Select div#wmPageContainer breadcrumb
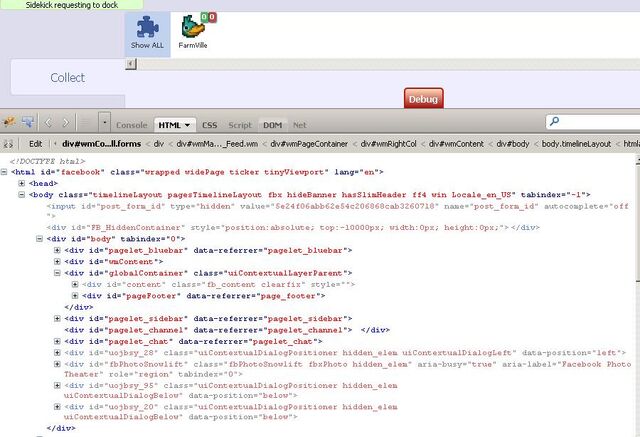This screenshot has height=437, width=640. click(309, 144)
